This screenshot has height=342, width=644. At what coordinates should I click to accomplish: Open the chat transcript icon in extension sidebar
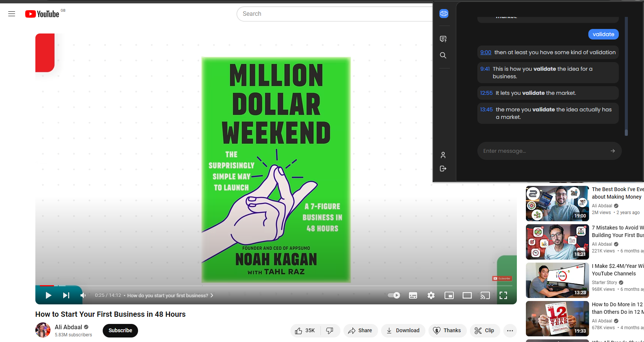pos(443,39)
